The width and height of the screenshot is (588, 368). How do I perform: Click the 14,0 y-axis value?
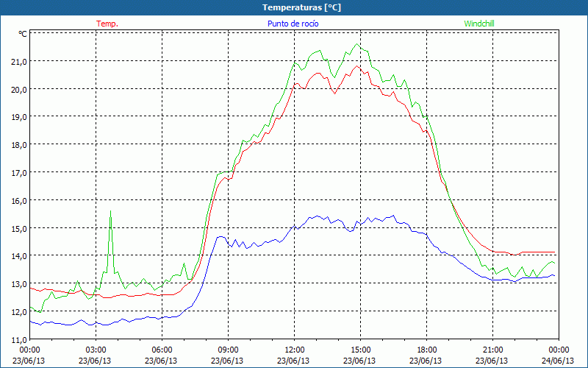click(19, 256)
